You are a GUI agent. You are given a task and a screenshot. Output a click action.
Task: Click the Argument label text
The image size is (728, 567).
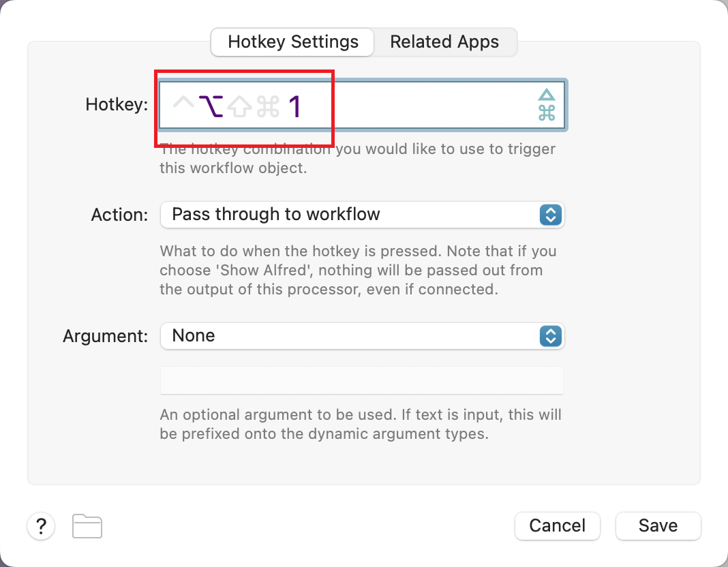[106, 336]
